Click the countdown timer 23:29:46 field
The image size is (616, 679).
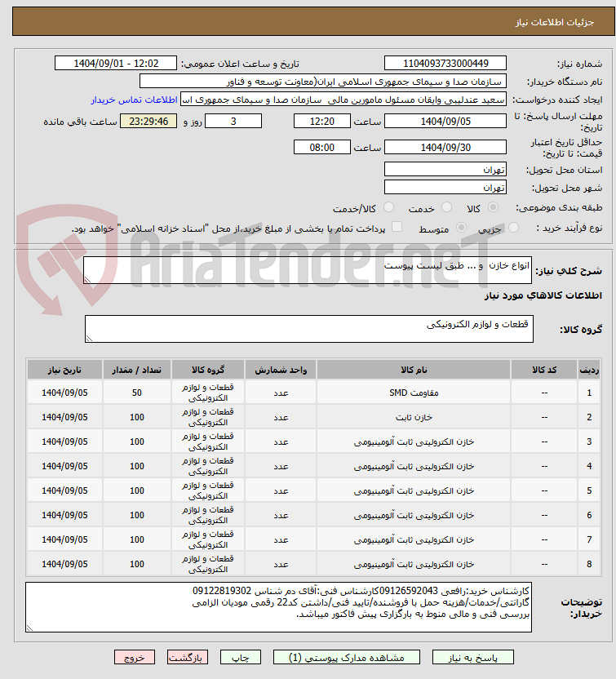point(148,122)
